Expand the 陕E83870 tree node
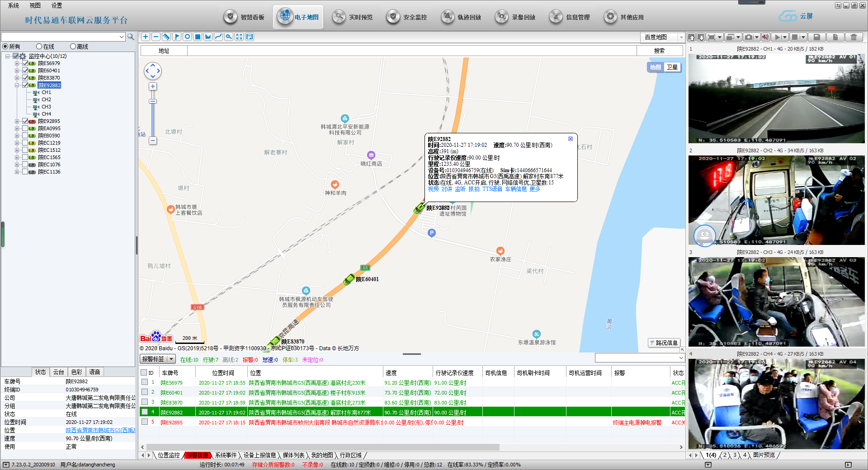This screenshot has width=868, height=470. pyautogui.click(x=17, y=78)
